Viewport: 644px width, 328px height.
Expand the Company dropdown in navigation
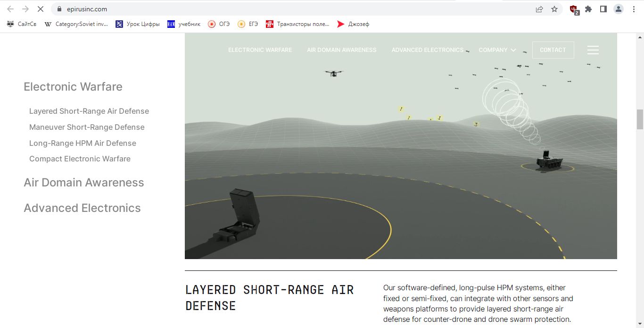pyautogui.click(x=497, y=50)
